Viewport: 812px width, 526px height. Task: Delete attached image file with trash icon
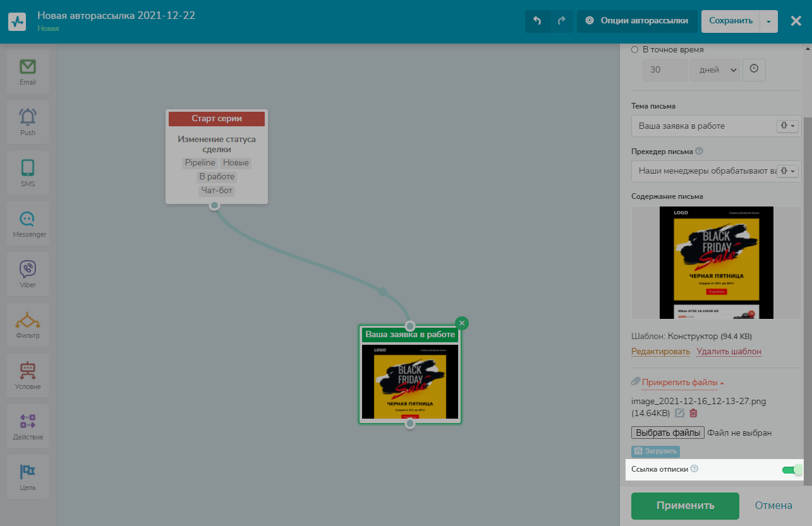tap(693, 413)
